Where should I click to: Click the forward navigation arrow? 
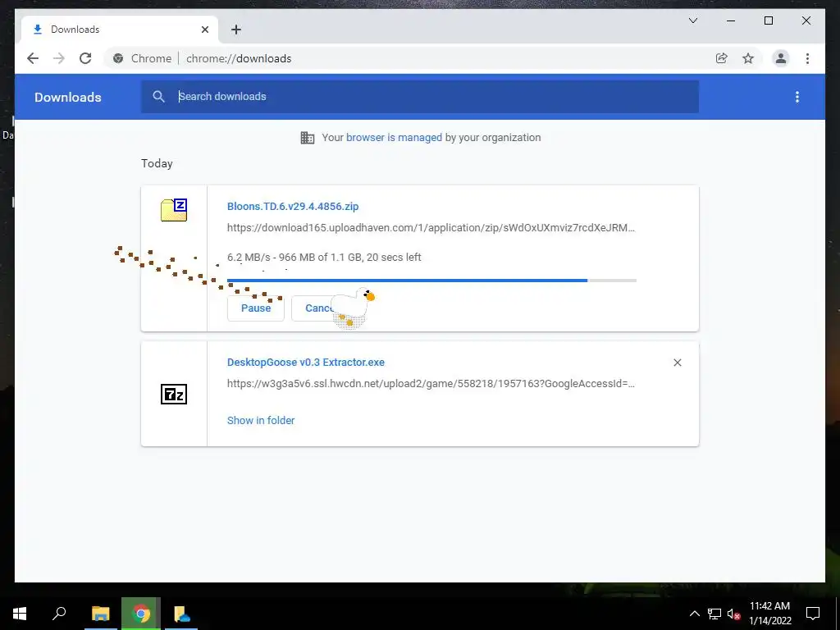[x=59, y=58]
